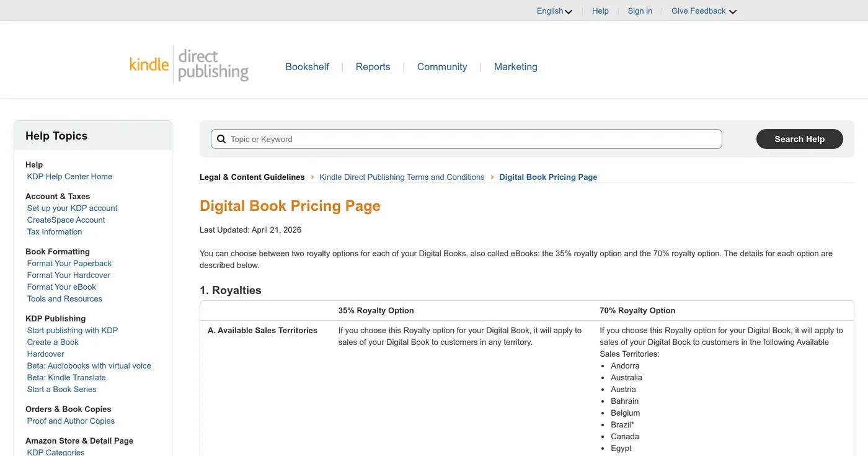The image size is (868, 456).
Task: Click the Last Updated: April 21, 2026 text
Action: 250,230
